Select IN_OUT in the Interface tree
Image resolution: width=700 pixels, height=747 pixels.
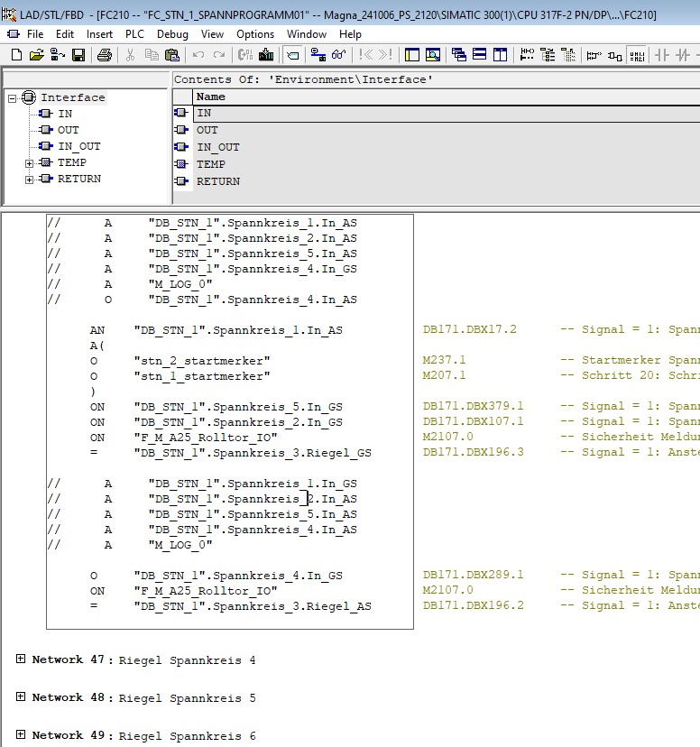78,146
